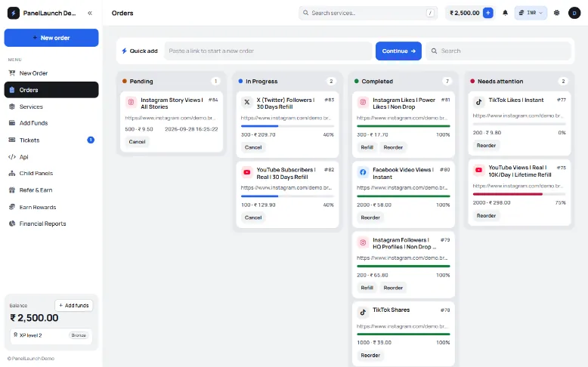Select Orders in sidebar menu

[51, 90]
